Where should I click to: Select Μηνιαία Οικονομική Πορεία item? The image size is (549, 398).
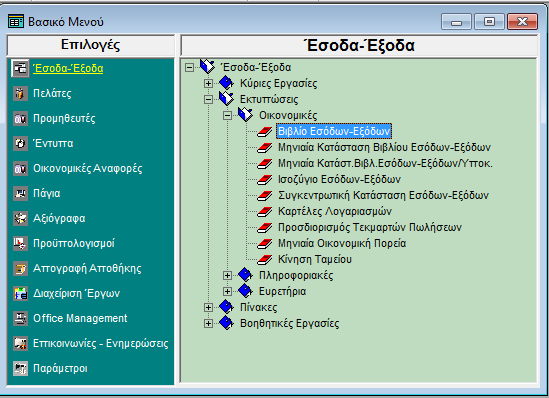(x=342, y=244)
